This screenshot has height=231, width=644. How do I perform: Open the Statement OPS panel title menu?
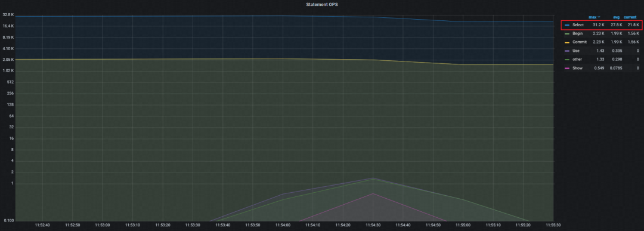[x=322, y=4]
